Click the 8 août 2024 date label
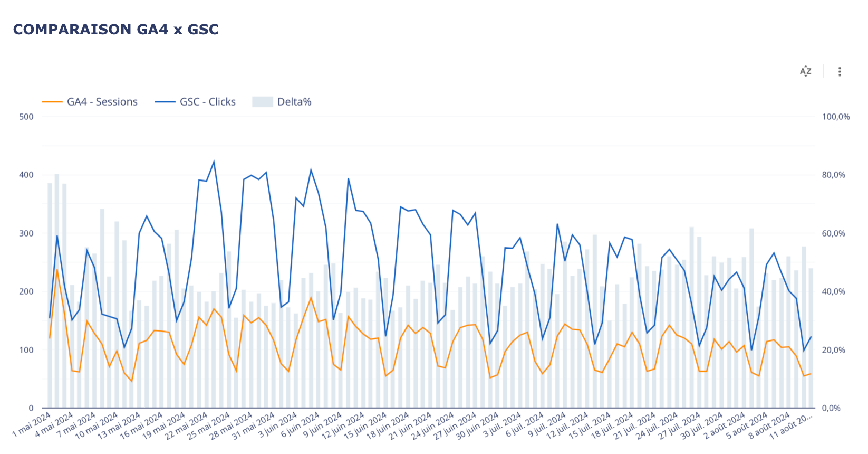The width and height of the screenshot is (868, 454). tap(770, 425)
